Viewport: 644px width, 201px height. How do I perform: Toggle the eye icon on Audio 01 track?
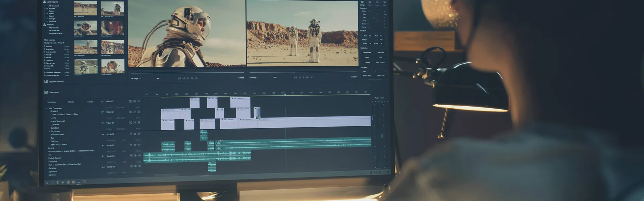click(x=135, y=134)
